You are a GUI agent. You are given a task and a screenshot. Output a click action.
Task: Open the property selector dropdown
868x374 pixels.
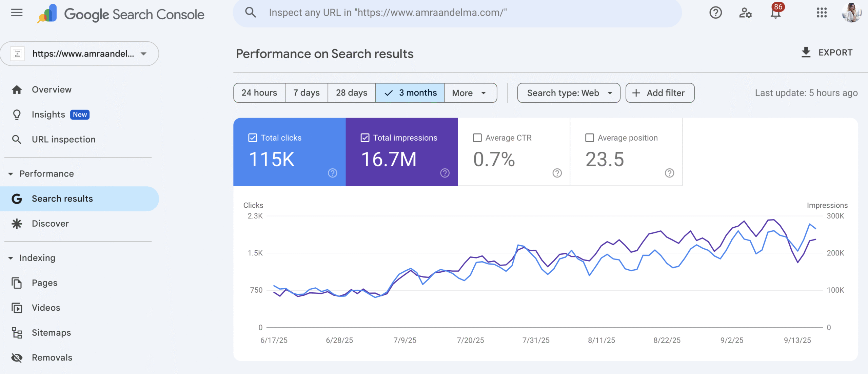pos(80,54)
